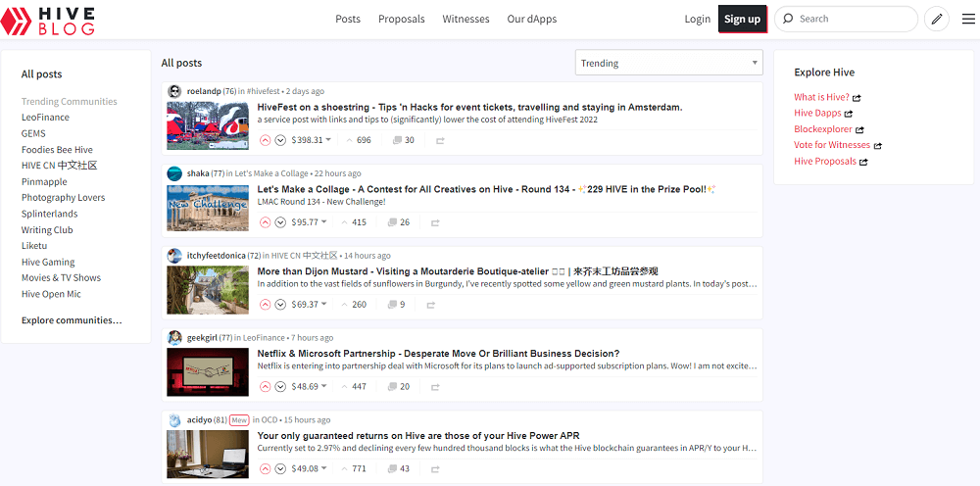The width and height of the screenshot is (980, 486).
Task: Downvote the Dijon Mustard post
Action: pos(280,304)
